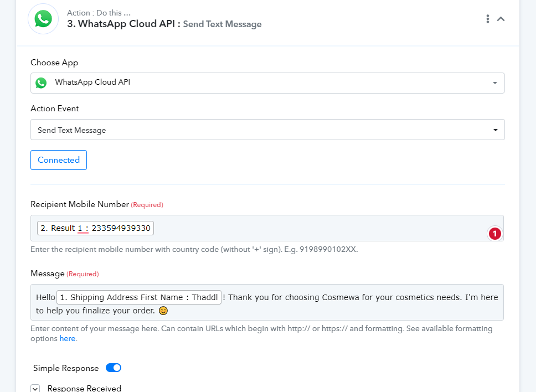Click WhatsApp icon inside Choose App field
The width and height of the screenshot is (536, 392).
click(x=41, y=82)
